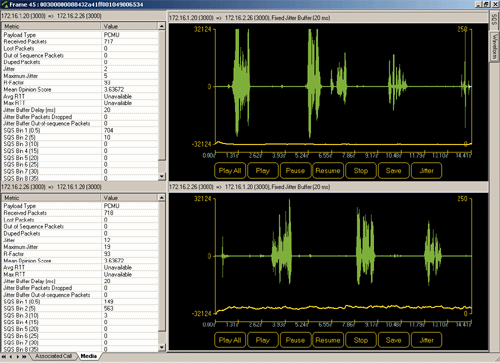500x363 pixels.
Task: Click the single right tab-scroll arrow
Action: [x=17, y=357]
